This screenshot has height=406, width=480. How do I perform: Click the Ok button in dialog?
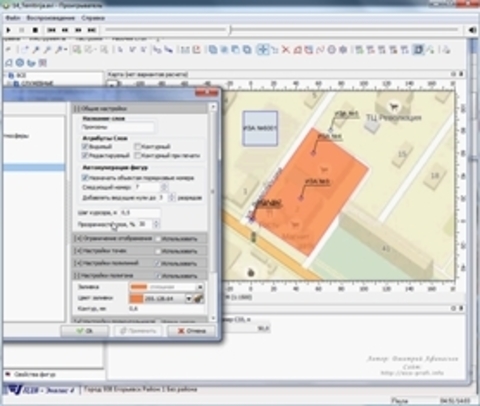85,331
